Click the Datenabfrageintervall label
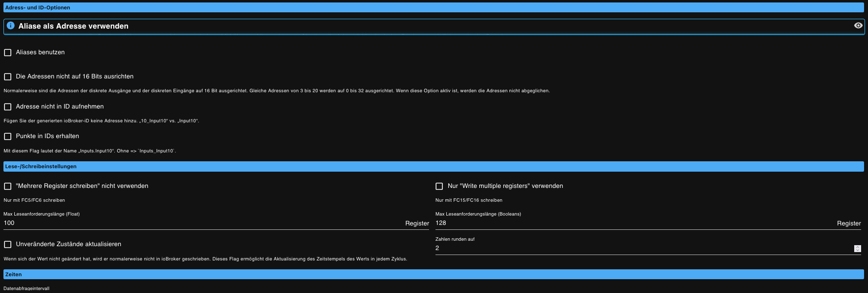 coord(27,289)
